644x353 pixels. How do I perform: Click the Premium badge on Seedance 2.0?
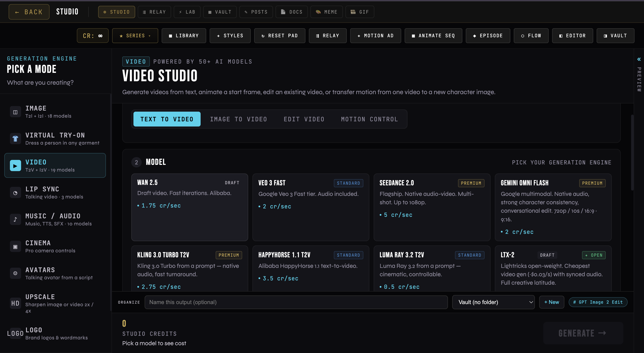pos(471,183)
